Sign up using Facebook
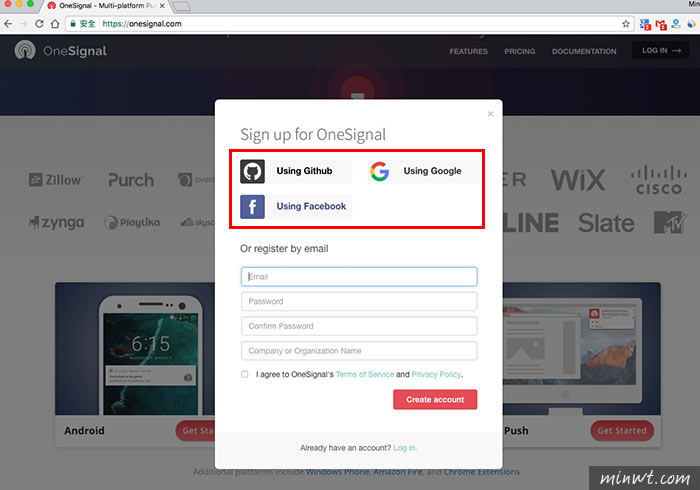This screenshot has height=490, width=700. 296,207
